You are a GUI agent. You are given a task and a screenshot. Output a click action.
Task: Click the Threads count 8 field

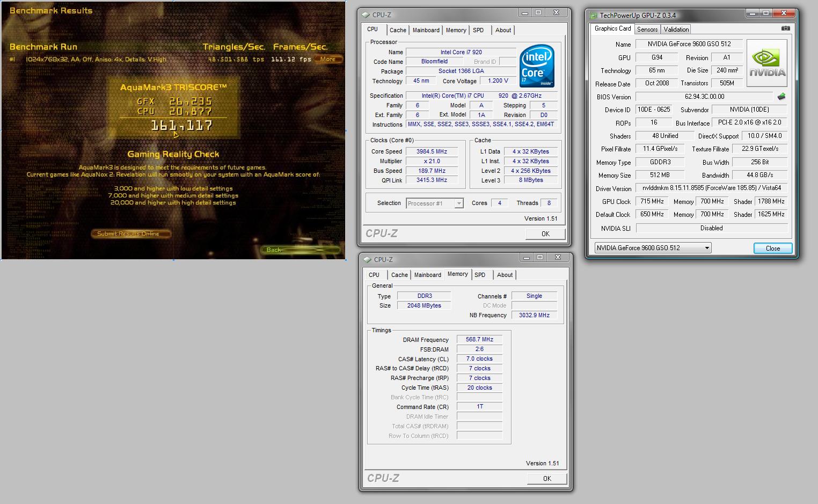[549, 203]
